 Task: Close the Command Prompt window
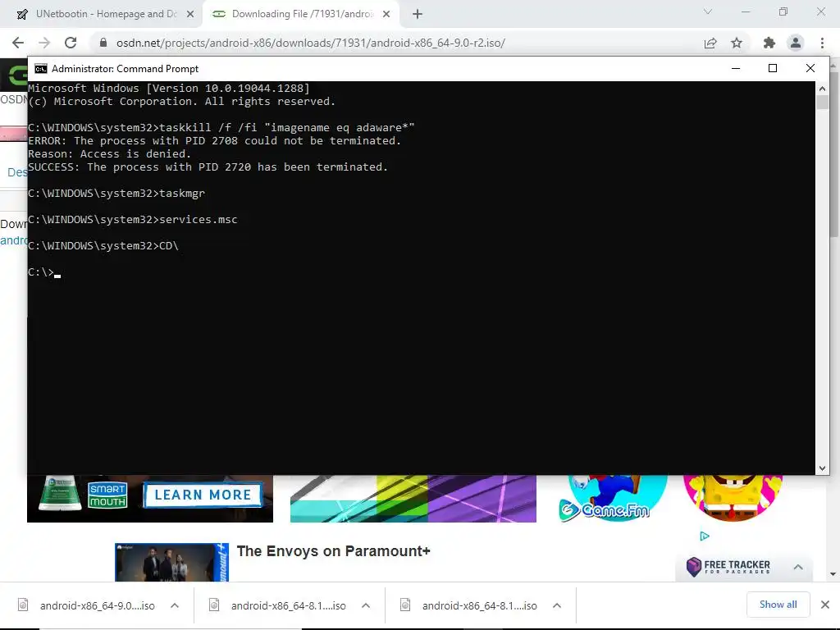(810, 69)
